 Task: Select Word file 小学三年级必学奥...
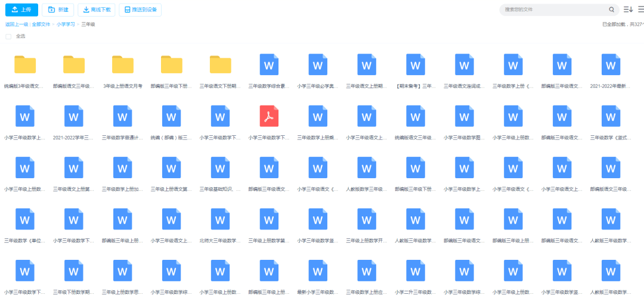318,64
